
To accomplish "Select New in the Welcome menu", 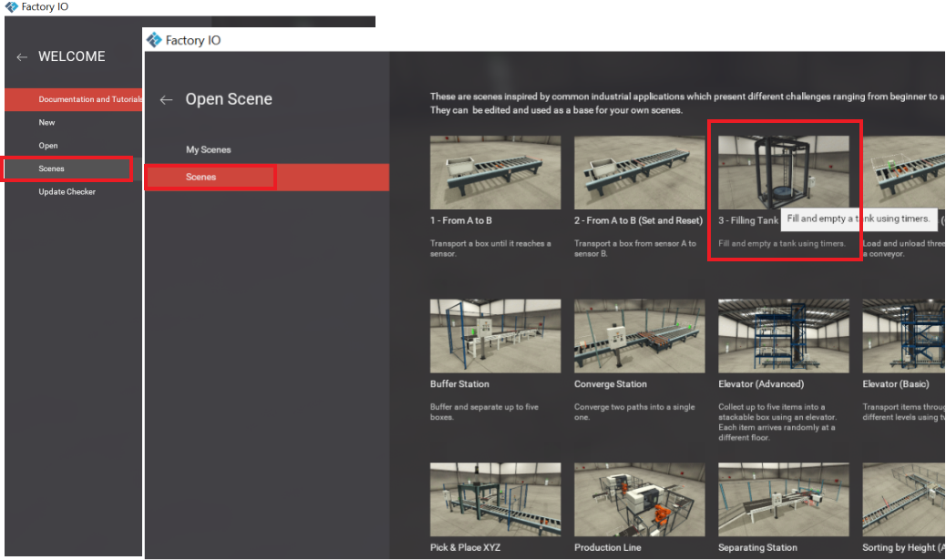I will (46, 122).
